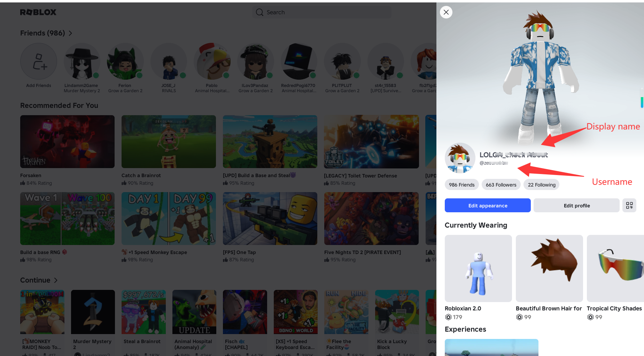644x356 pixels.
Task: Open Steal a Brainrot in Continue
Action: click(x=143, y=312)
